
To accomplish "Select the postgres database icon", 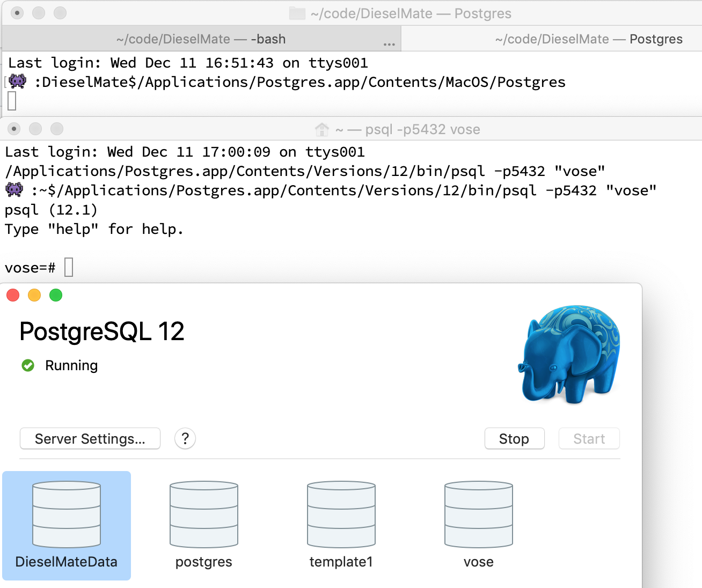I will point(204,514).
